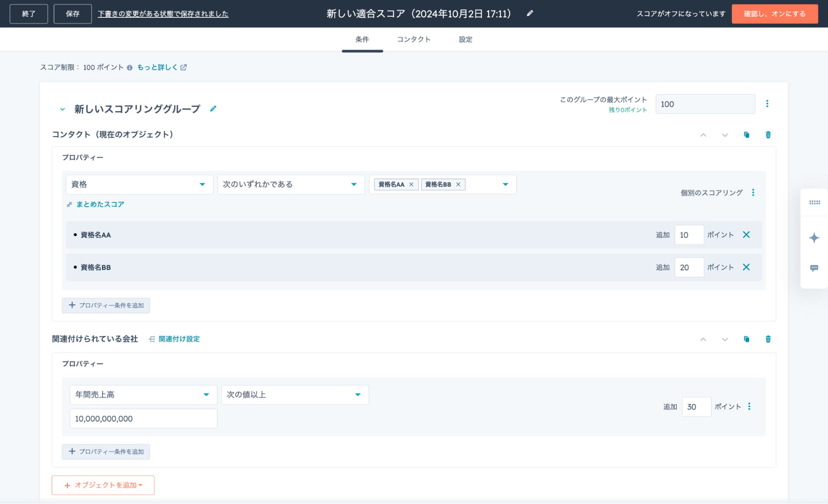Open the もっと詳しく link
Viewport: 828px width, 504px height.
[162, 67]
